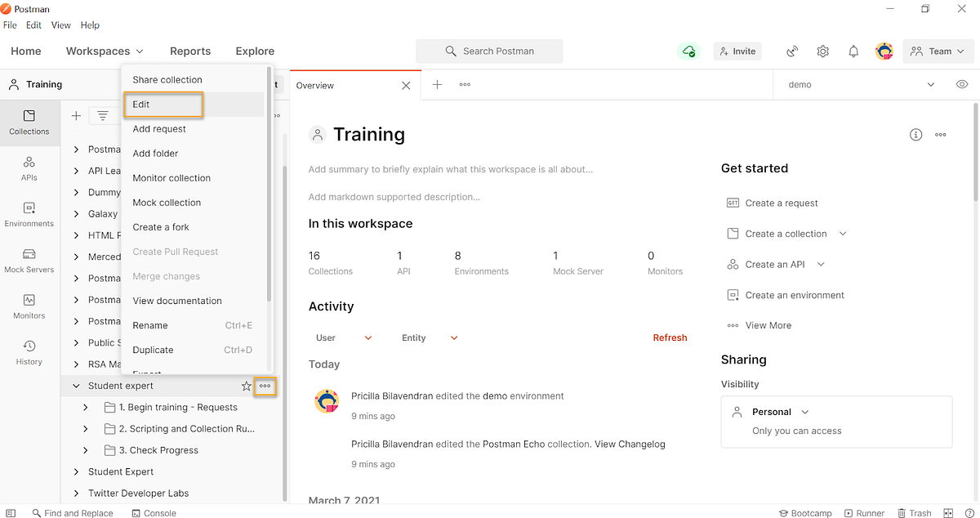This screenshot has height=518, width=980.
Task: Open the APIs sidebar section
Action: [29, 168]
